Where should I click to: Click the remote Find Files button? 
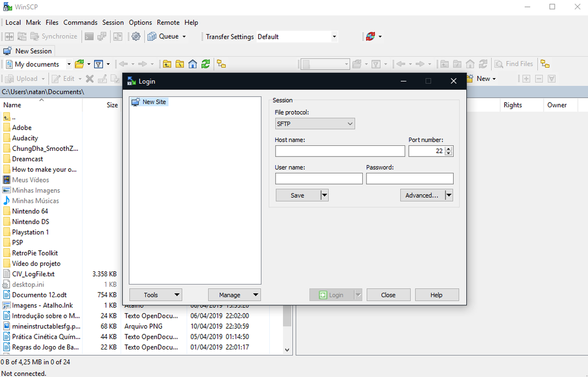pos(514,64)
